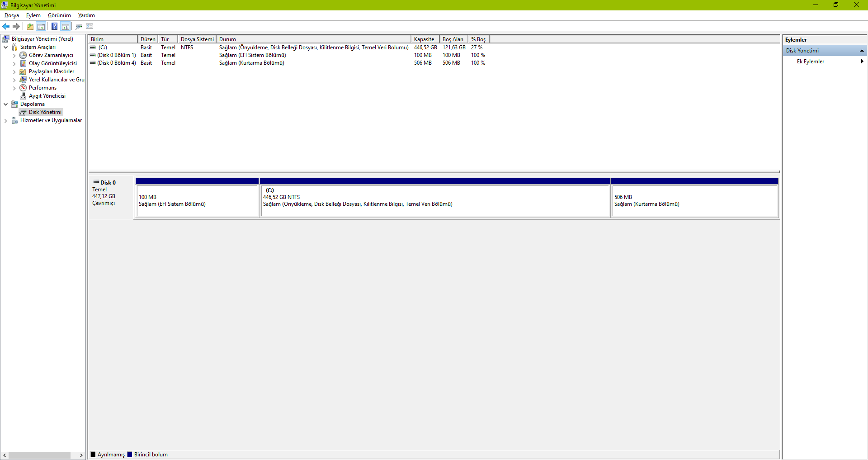Image resolution: width=868 pixels, height=460 pixels.
Task: Open Yerel Kullanıcılar ve Gruplar node
Action: 56,80
